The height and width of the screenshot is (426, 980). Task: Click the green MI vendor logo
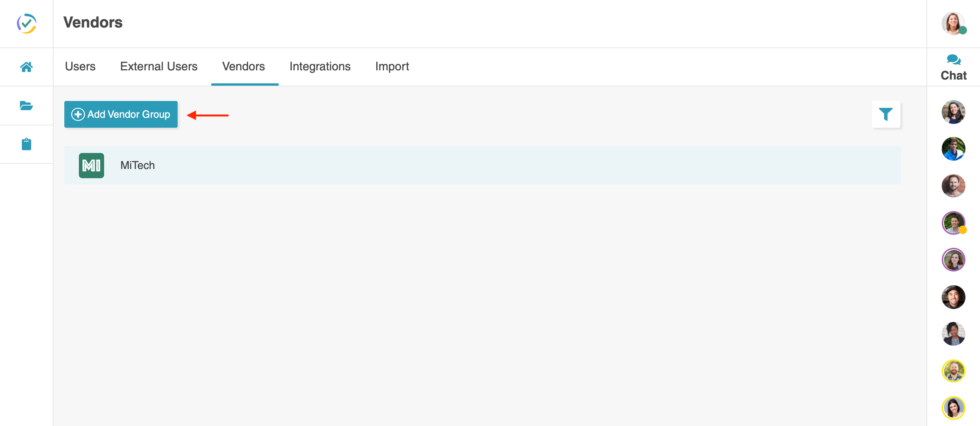[91, 166]
